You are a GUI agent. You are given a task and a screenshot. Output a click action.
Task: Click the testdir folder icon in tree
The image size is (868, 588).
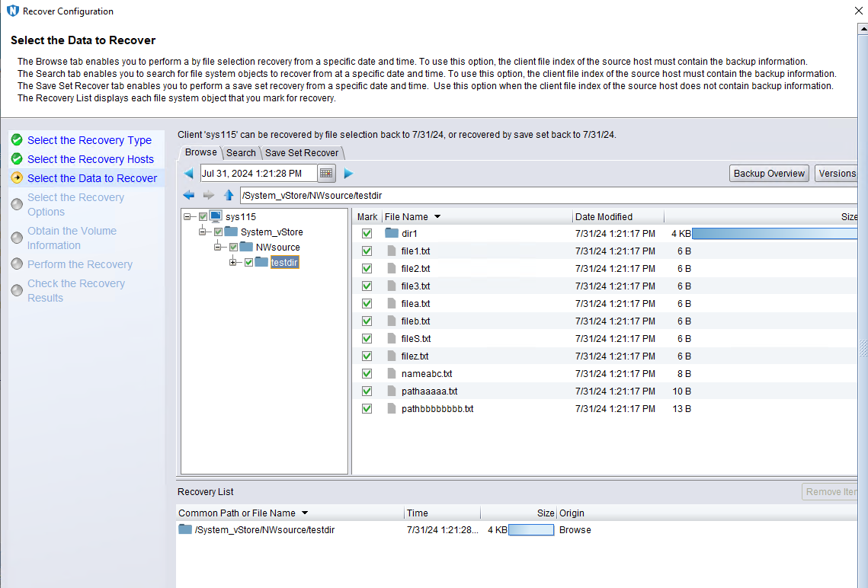[x=261, y=262]
